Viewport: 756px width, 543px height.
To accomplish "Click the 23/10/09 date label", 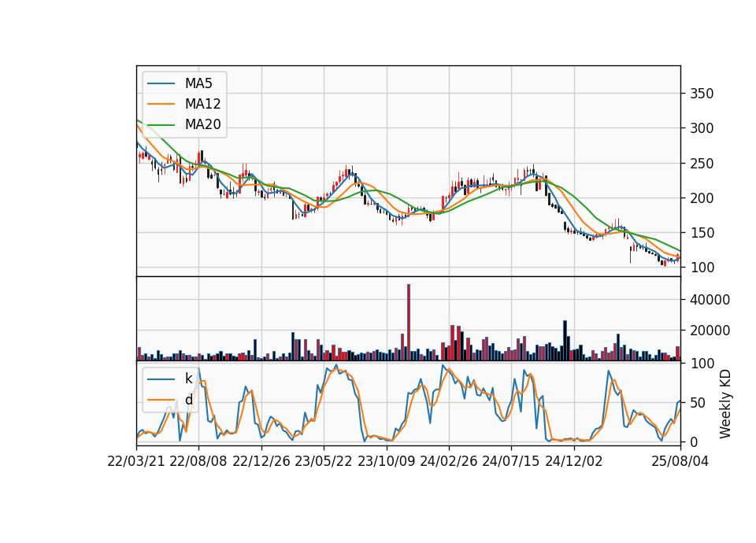I will pyautogui.click(x=386, y=461).
